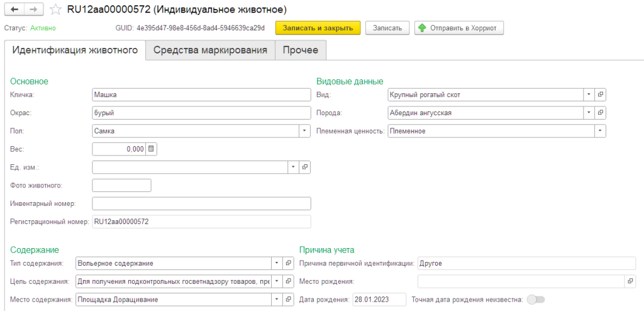Click the Содержание section heading
This screenshot has width=644, height=311.
point(35,250)
